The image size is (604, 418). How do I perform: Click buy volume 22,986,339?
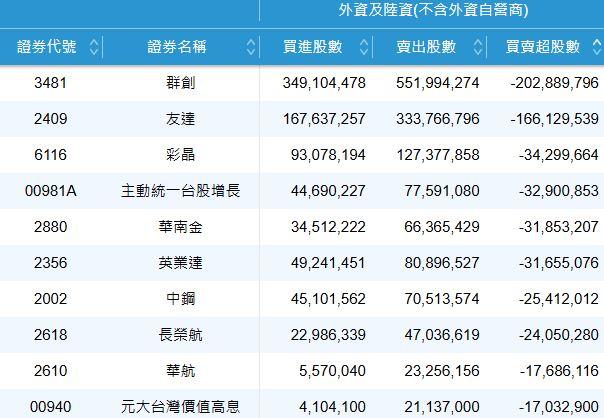point(328,335)
